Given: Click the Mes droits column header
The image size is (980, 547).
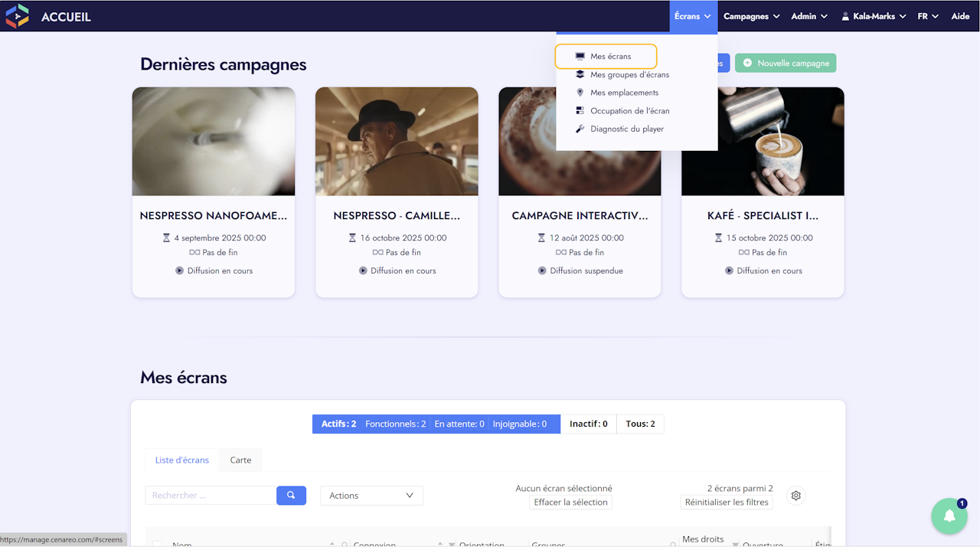Looking at the screenshot, I should 703,539.
